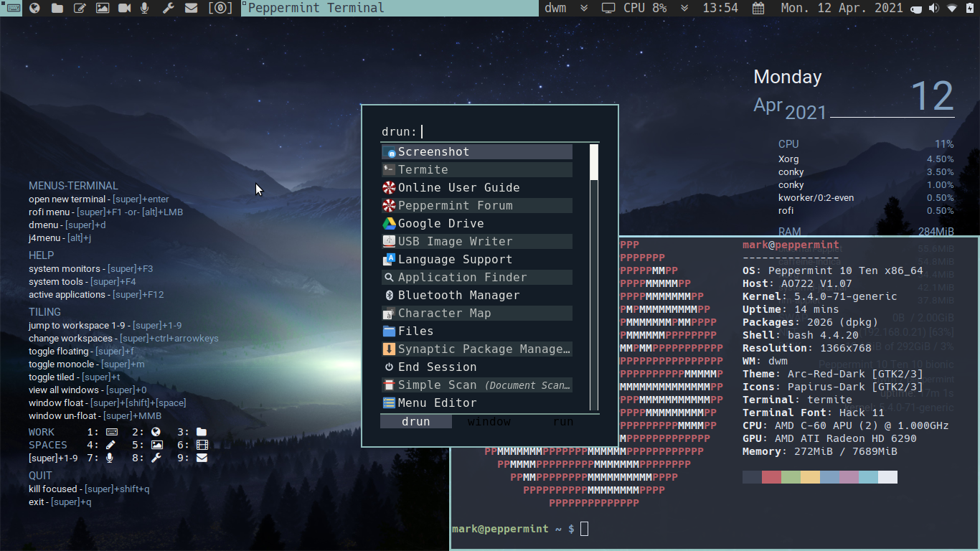Click the speaker volume tray icon
The height and width of the screenshot is (551, 980).
933,9
